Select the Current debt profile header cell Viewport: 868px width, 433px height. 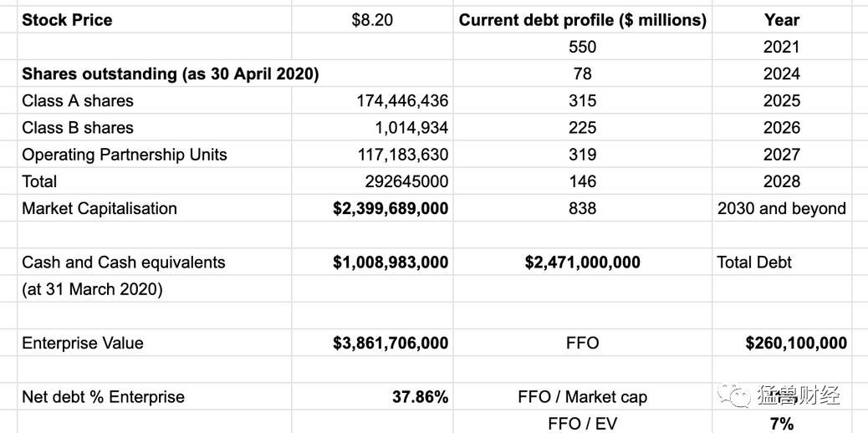point(582,20)
